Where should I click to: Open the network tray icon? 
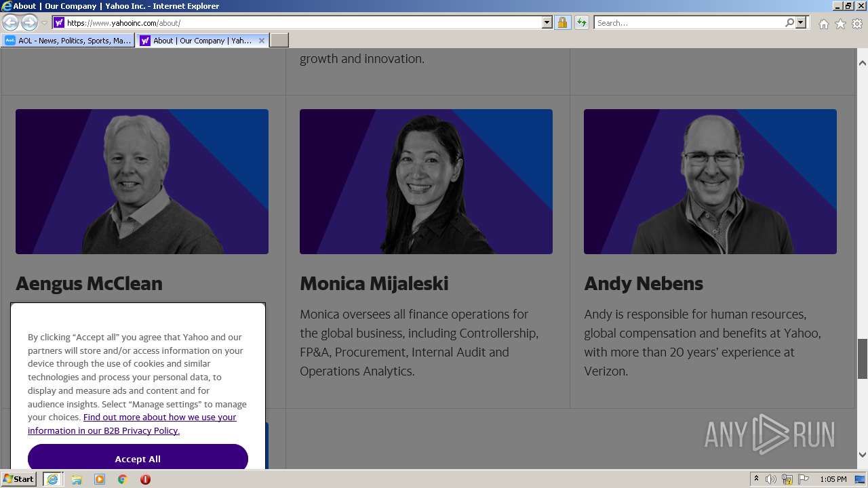787,479
